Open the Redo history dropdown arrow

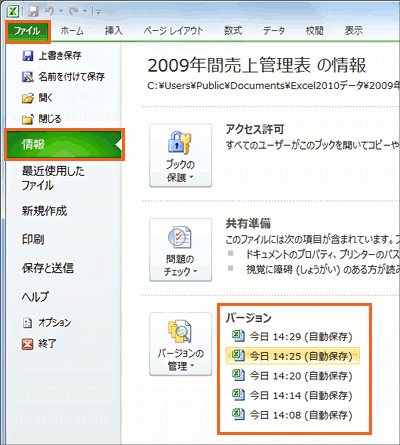(85, 11)
